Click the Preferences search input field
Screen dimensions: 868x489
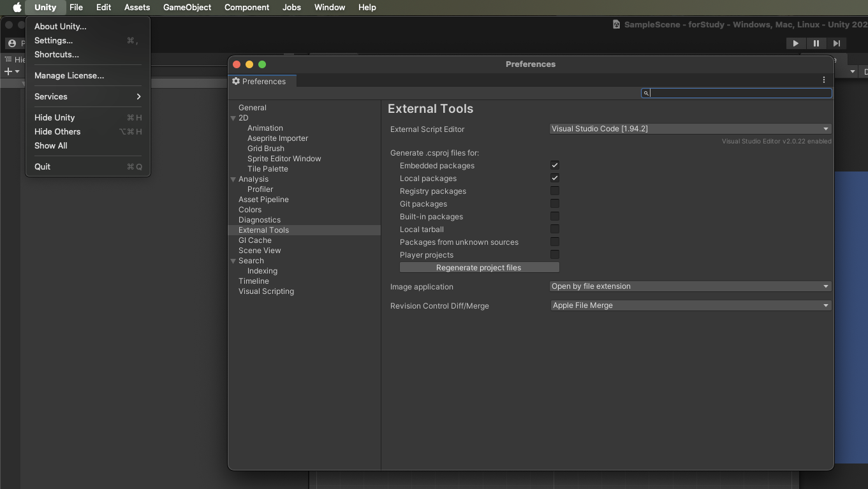pos(737,93)
